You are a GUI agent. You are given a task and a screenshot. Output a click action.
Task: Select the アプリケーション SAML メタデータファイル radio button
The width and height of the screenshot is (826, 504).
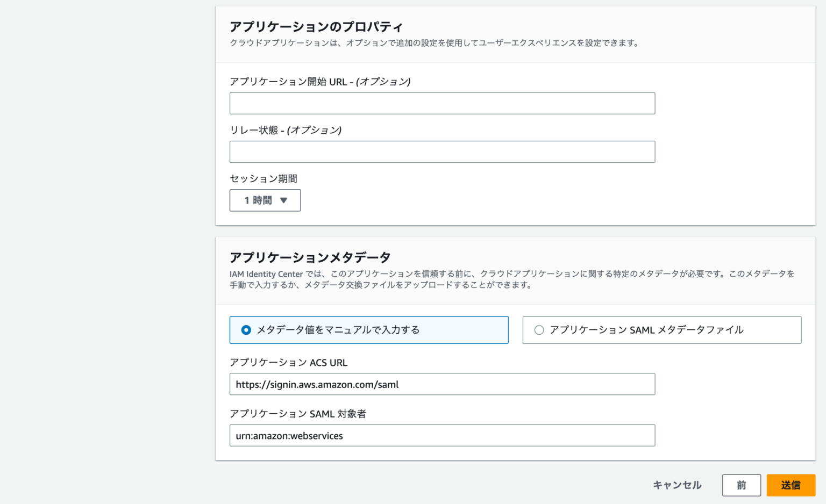pyautogui.click(x=539, y=330)
